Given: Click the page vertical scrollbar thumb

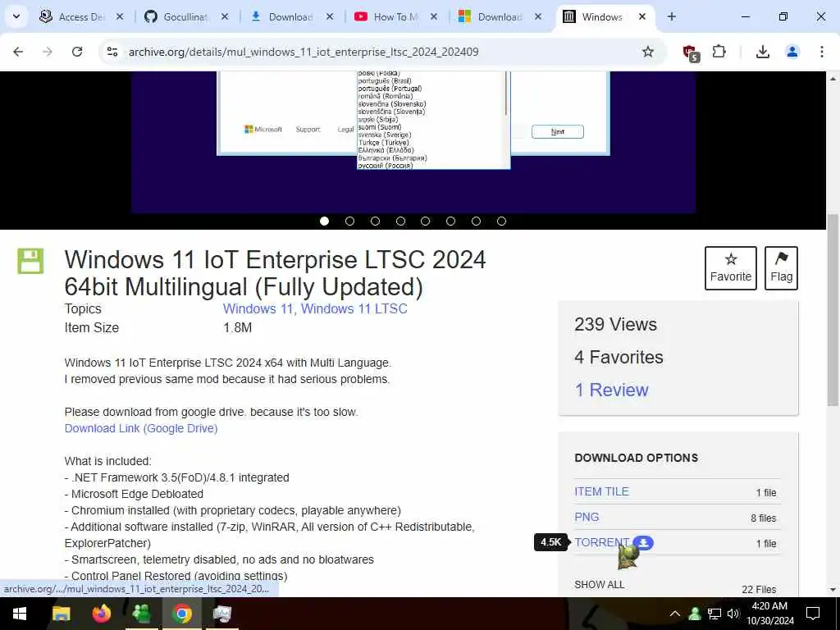Looking at the screenshot, I should [833, 309].
